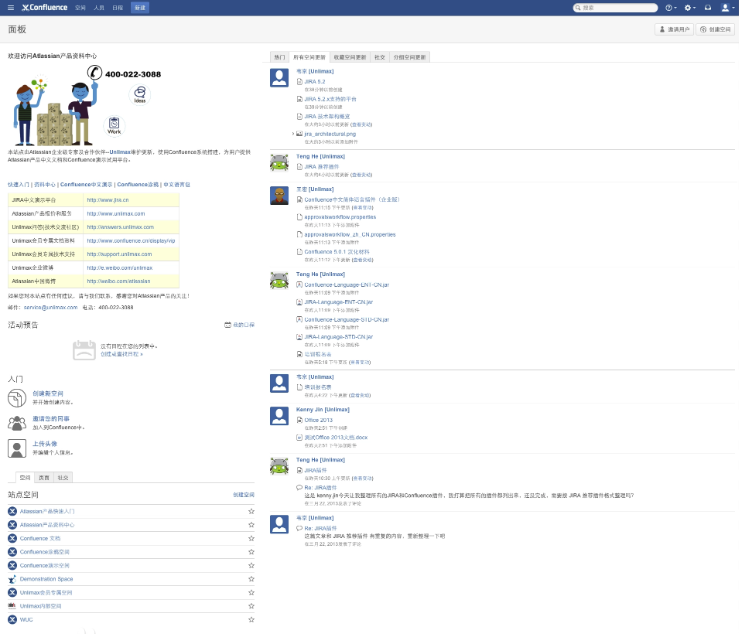Open the 人员 people menu in header
The height and width of the screenshot is (634, 739).
click(99, 8)
